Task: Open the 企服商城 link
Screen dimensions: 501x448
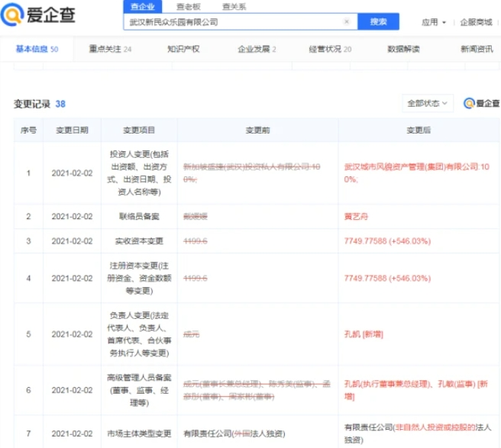Action: pyautogui.click(x=476, y=22)
